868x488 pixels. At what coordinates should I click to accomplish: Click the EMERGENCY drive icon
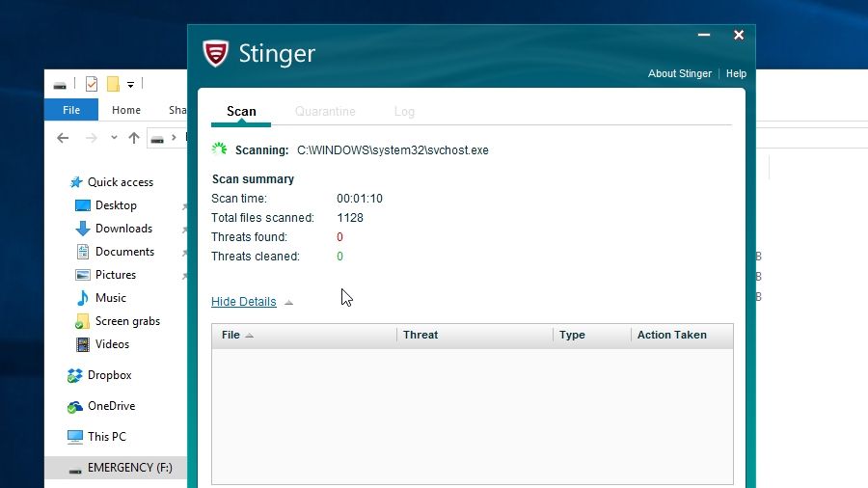pos(75,469)
